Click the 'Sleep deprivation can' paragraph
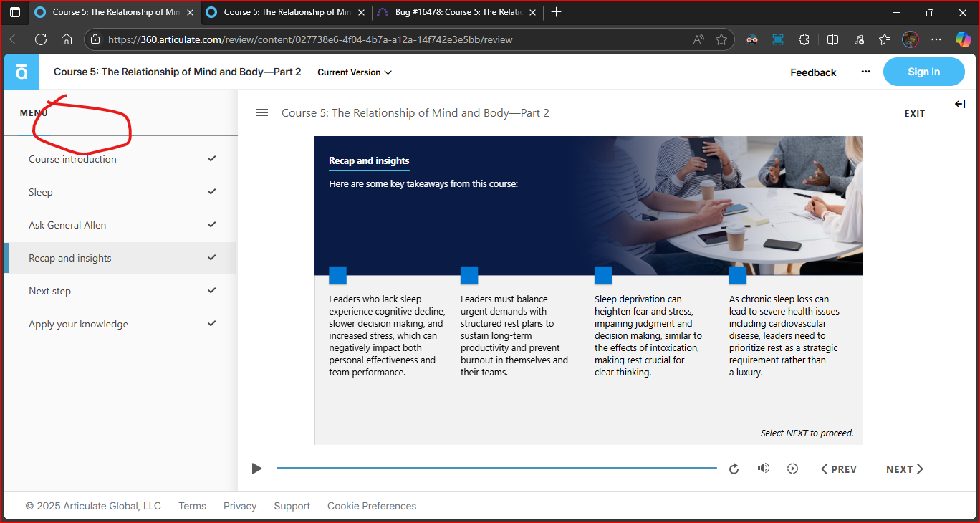Screen dimensions: 980x523 648,335
